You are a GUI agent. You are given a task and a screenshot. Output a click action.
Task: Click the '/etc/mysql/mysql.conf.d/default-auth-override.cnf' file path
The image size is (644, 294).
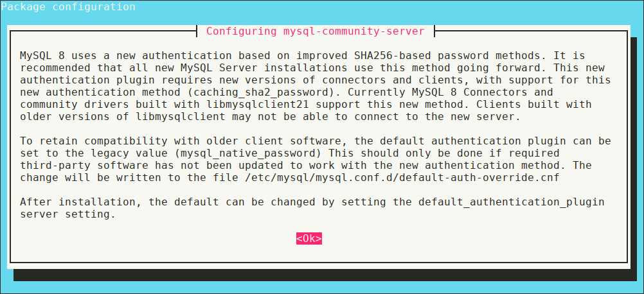tap(402, 178)
